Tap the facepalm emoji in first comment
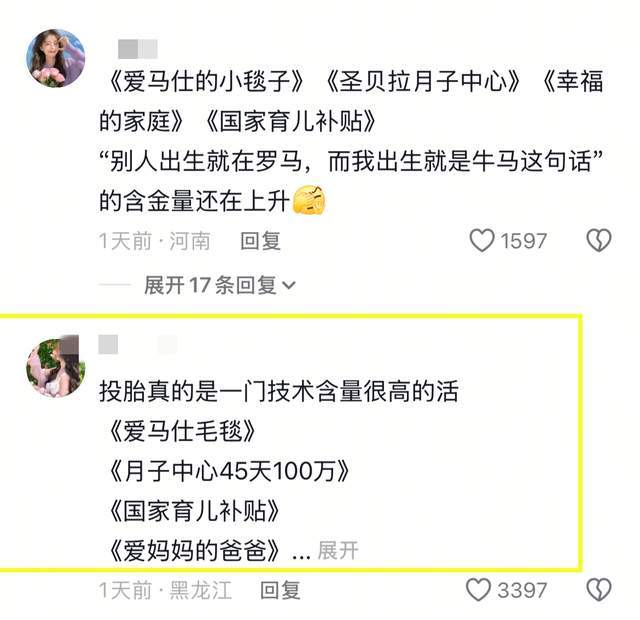640x620 pixels. tap(309, 200)
